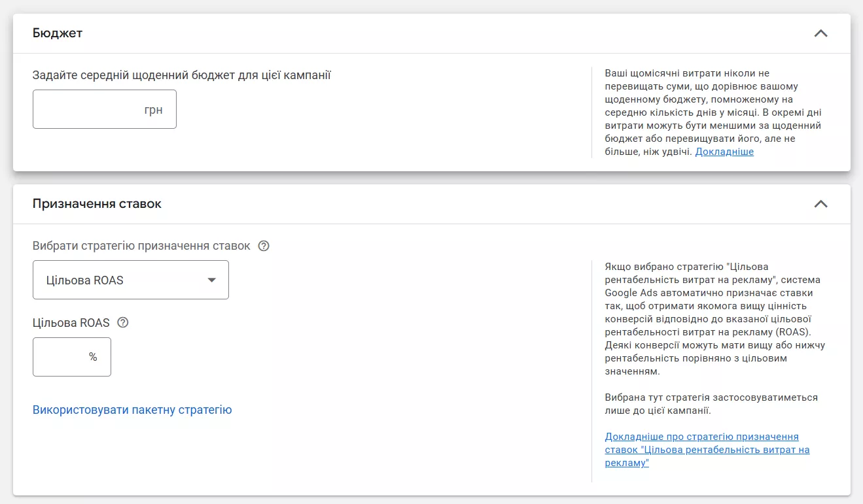Click the label Вибрати стратегію призначення ставок

[x=141, y=246]
